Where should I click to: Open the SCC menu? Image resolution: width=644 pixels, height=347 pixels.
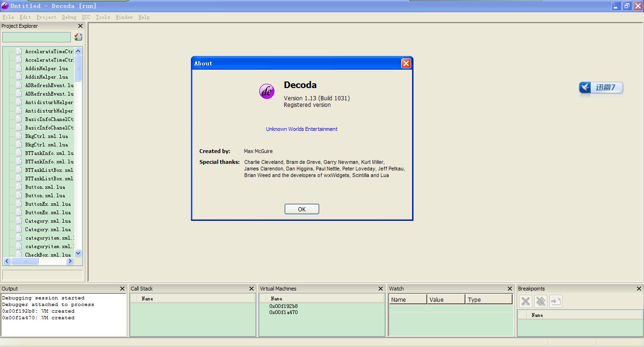coord(86,17)
